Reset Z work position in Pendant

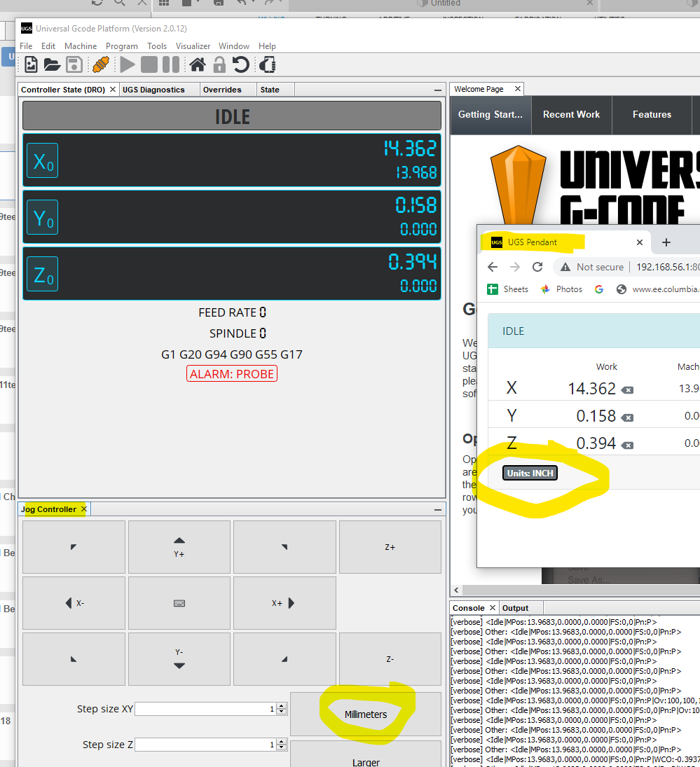click(x=627, y=445)
